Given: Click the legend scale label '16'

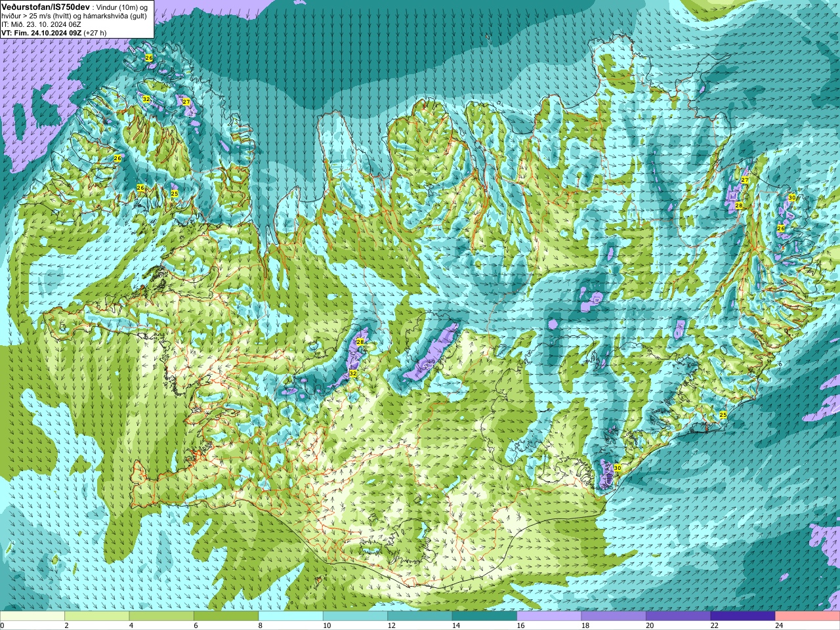Looking at the screenshot, I should pos(520,625).
